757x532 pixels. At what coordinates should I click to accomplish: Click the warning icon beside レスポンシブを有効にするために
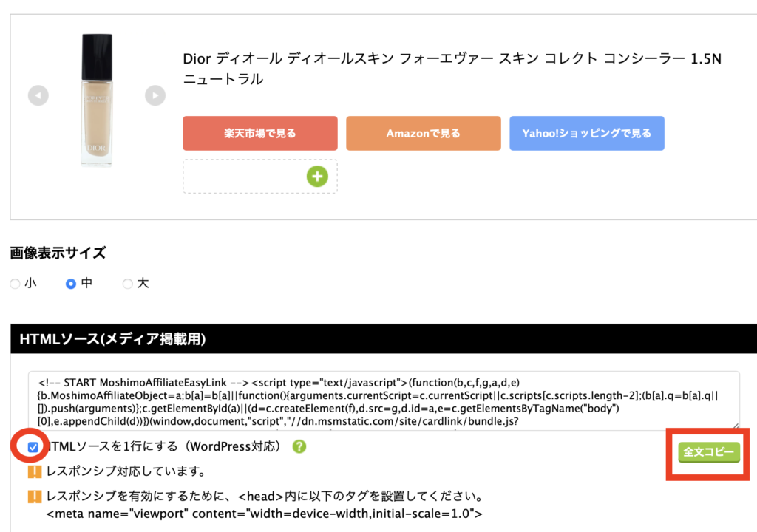pos(35,497)
